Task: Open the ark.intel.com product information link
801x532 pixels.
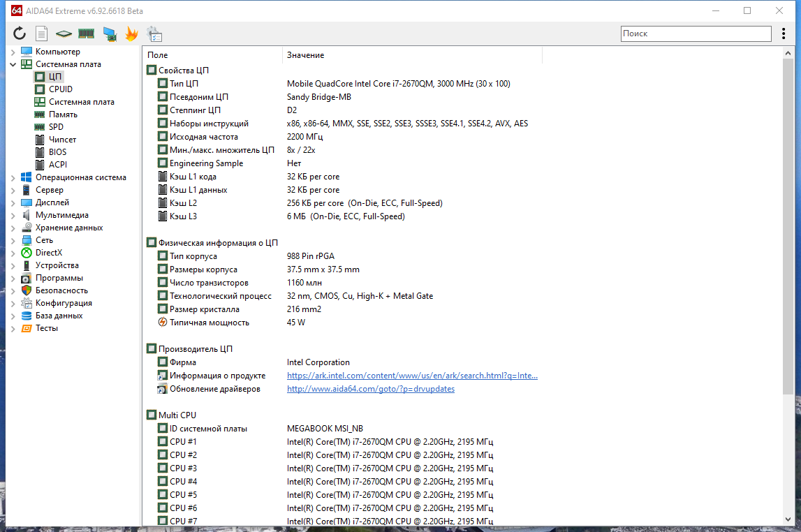Action: (x=412, y=375)
